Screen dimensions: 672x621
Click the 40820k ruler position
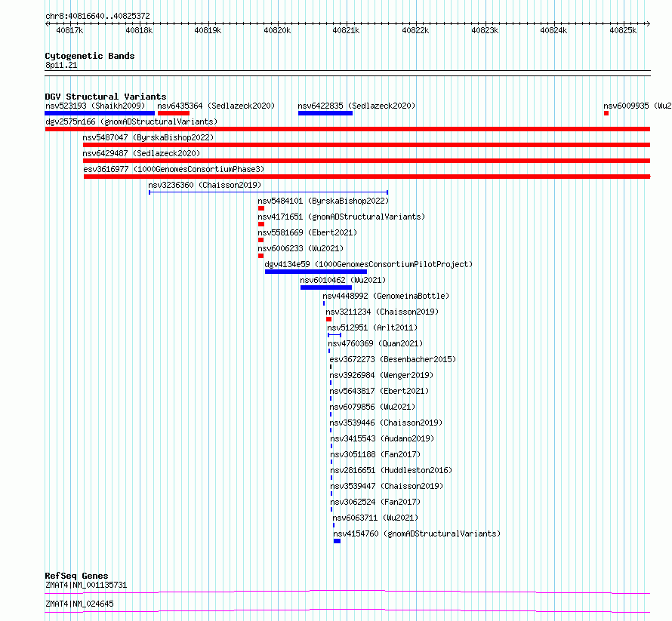277,30
